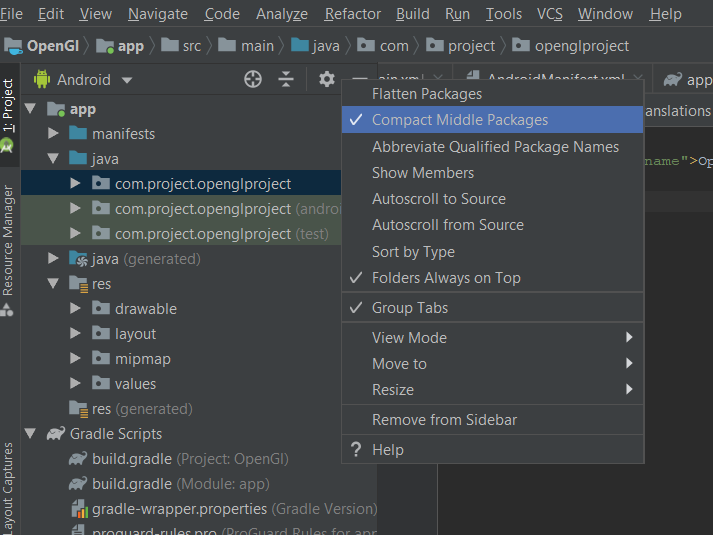Click the elephant icon on the app editor tab
This screenshot has height=535, width=713.
pos(673,80)
